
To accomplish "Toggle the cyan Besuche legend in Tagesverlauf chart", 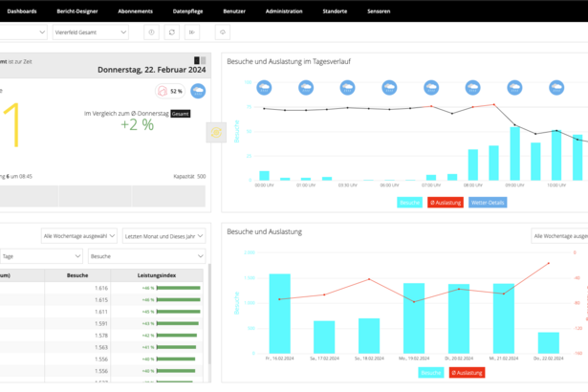I will [409, 203].
